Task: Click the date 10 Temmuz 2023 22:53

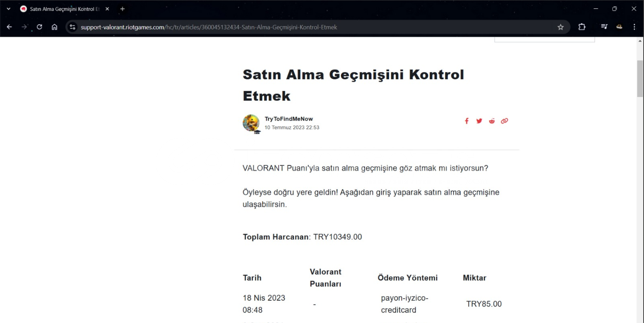Action: pos(292,128)
